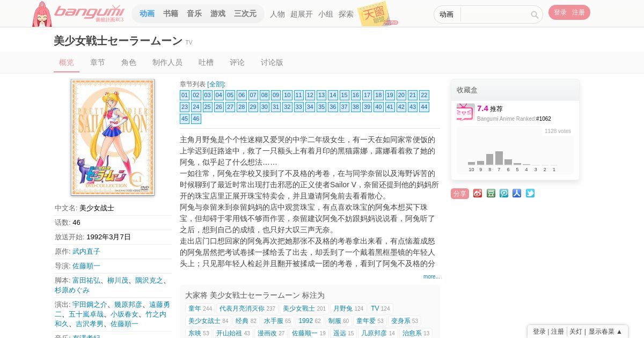Click the 童年 tag
The image size is (644, 338).
coord(194,308)
